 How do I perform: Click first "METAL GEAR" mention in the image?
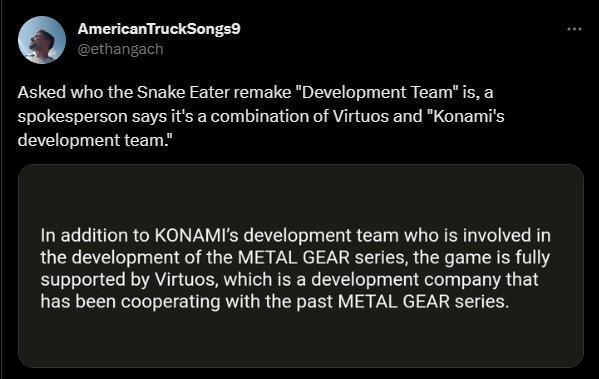click(x=294, y=258)
